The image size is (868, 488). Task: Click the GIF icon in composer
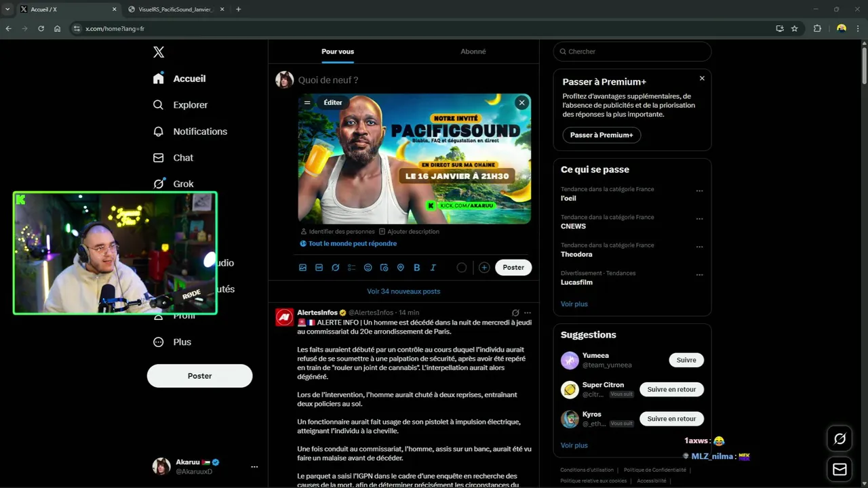click(x=319, y=268)
